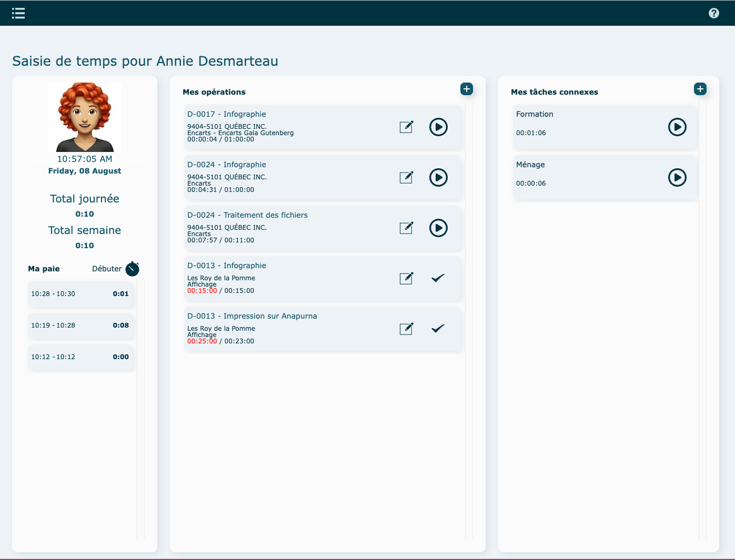Edit D-0013 Impression sur Anapurna
The height and width of the screenshot is (560, 735).
pyautogui.click(x=406, y=329)
